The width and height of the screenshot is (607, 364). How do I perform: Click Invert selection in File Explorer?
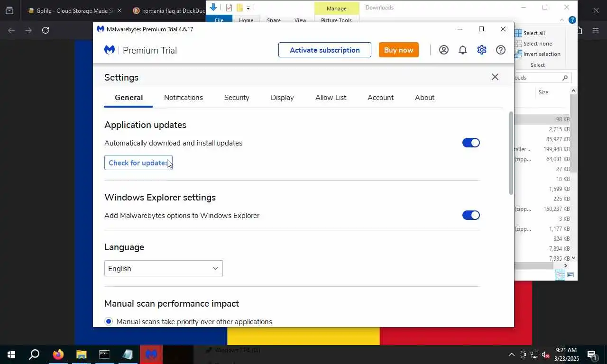537,54
